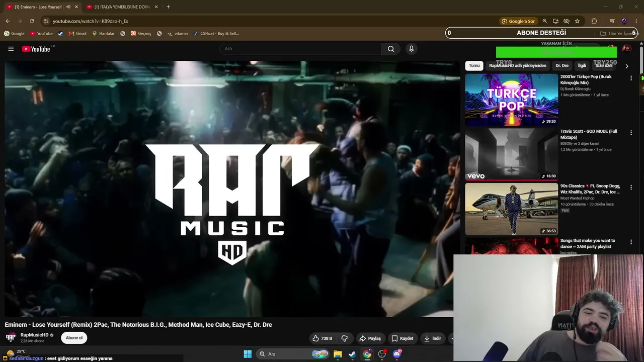The image size is (644, 362).
Task: Open the Gmail bookmark
Action: [77, 34]
